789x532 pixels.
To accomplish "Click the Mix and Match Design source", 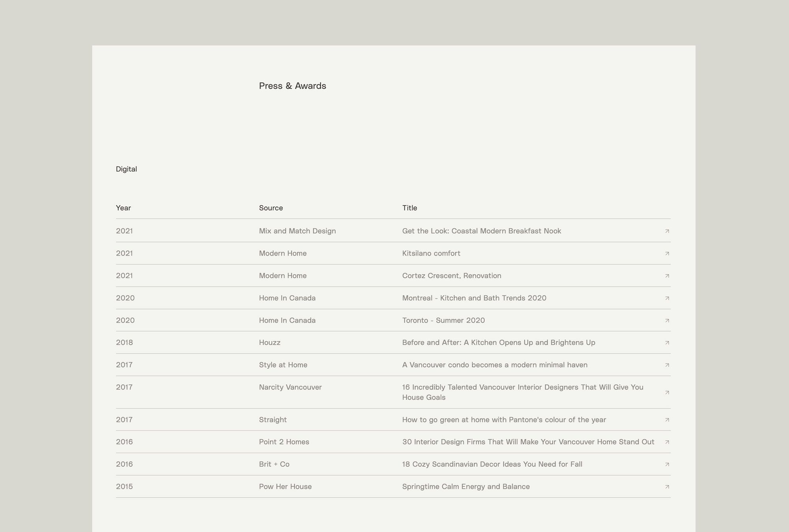I will click(297, 231).
